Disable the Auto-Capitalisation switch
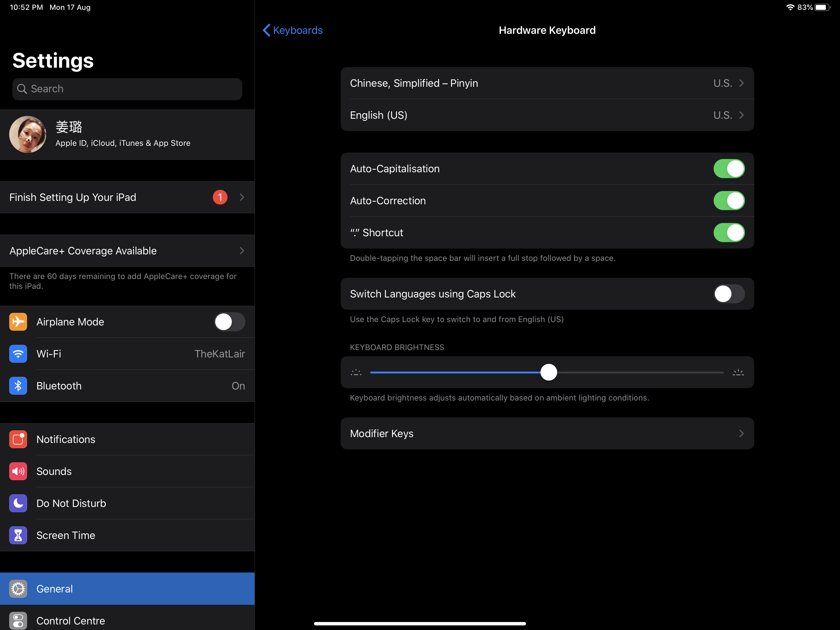Screen dimensions: 840x630 click(728, 169)
